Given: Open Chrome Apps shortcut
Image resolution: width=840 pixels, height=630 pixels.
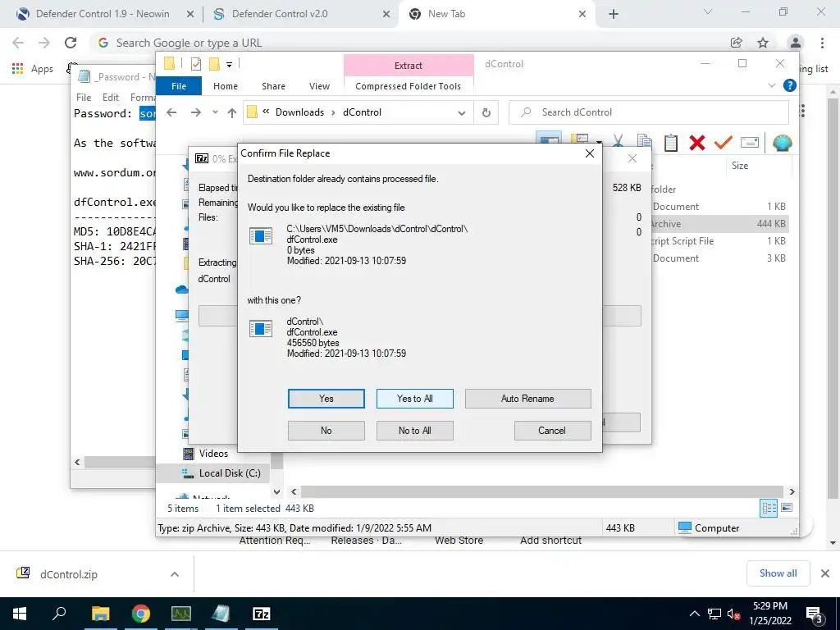Looking at the screenshot, I should 33,69.
